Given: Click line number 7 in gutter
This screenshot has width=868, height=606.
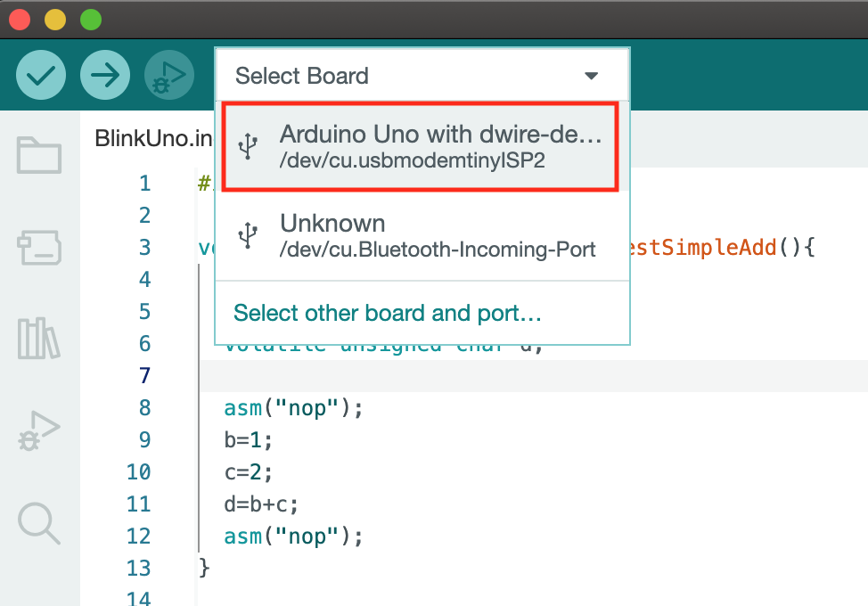Looking at the screenshot, I should [144, 376].
